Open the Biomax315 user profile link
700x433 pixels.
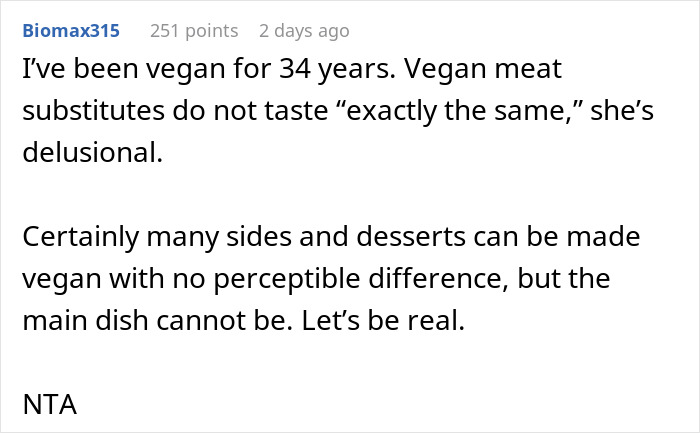click(x=71, y=31)
